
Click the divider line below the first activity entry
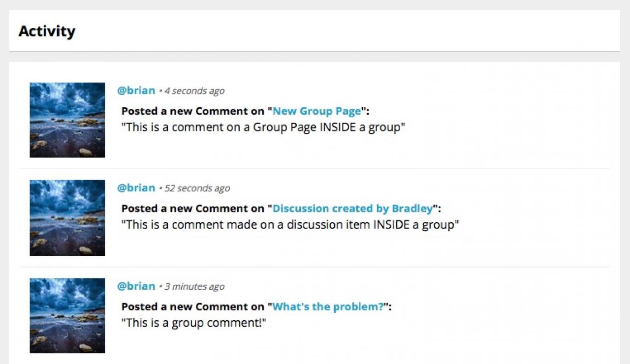click(315, 169)
